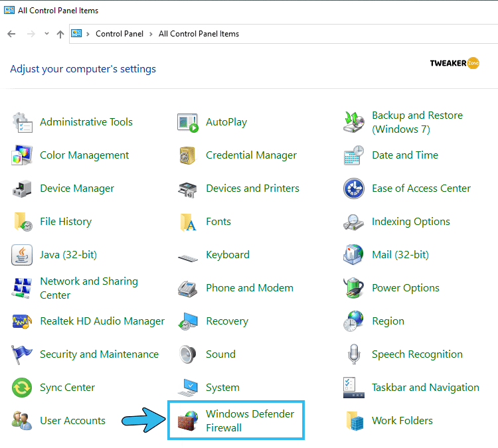Open the Fonts folder icon
The image size is (498, 448).
(188, 222)
